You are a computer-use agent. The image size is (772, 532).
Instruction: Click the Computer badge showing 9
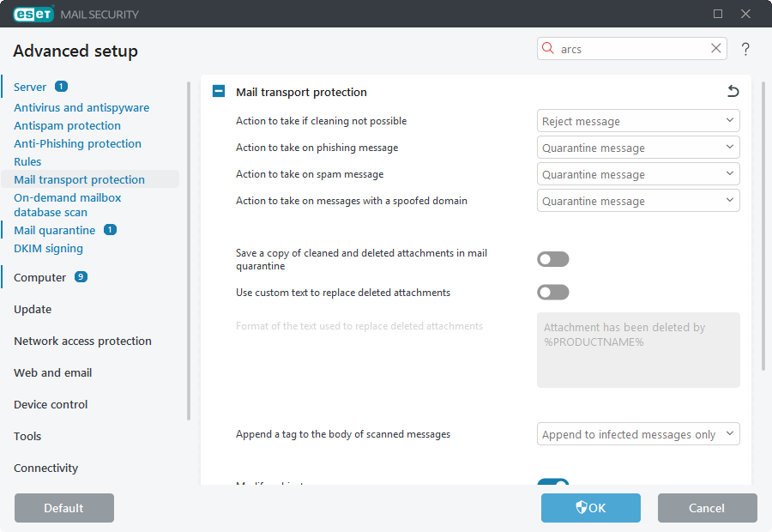click(80, 276)
